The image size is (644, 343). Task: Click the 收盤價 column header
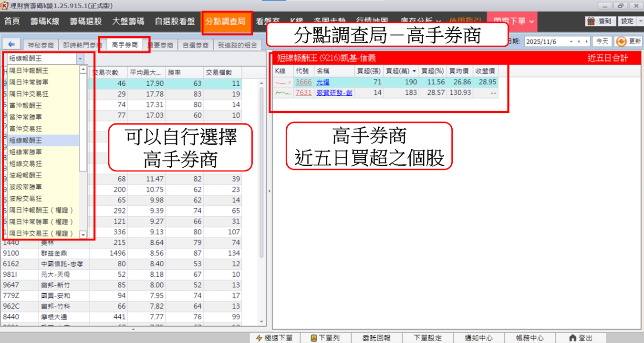tap(485, 71)
